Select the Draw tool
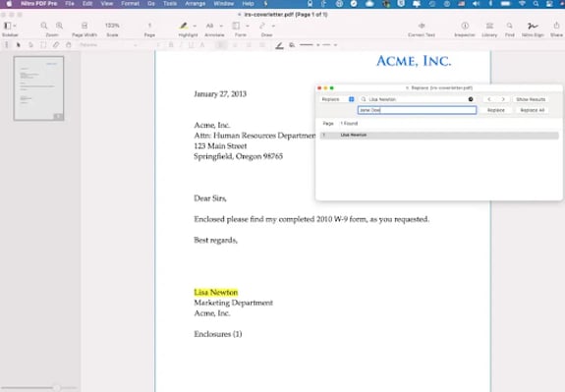Image resolution: width=565 pixels, height=392 pixels. pos(262,26)
